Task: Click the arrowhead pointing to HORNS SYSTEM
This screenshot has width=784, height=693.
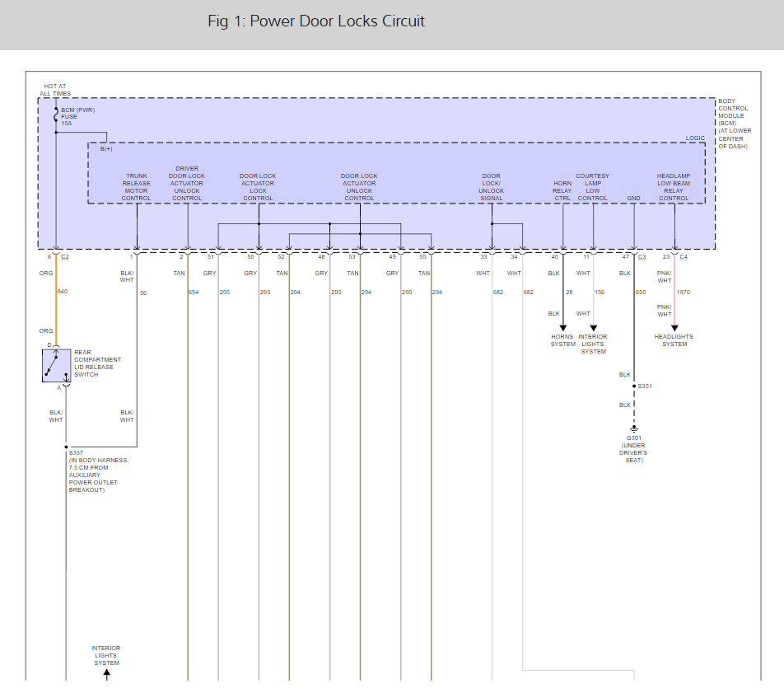Action: [563, 328]
